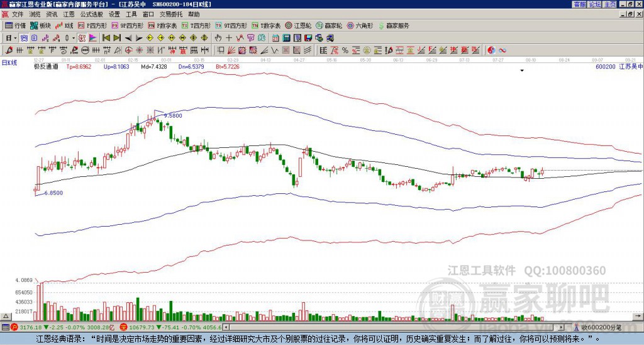Expand the candlestick chart type dropdown arrow
This screenshot has height=345, width=644.
click(74, 38)
